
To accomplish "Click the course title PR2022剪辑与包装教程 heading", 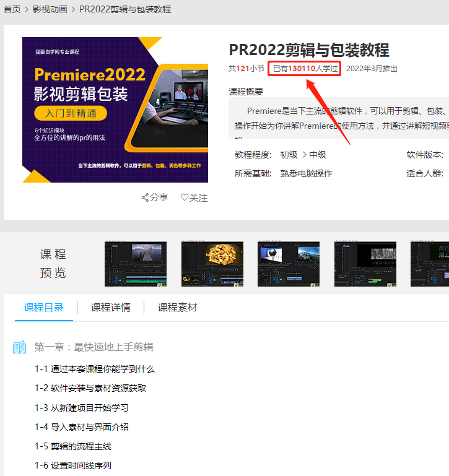I will tap(309, 50).
